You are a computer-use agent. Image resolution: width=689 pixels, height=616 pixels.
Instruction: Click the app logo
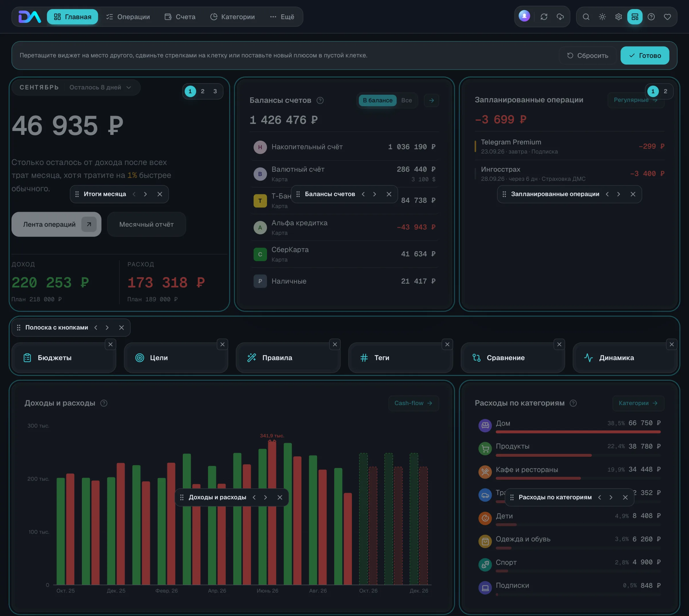[30, 17]
